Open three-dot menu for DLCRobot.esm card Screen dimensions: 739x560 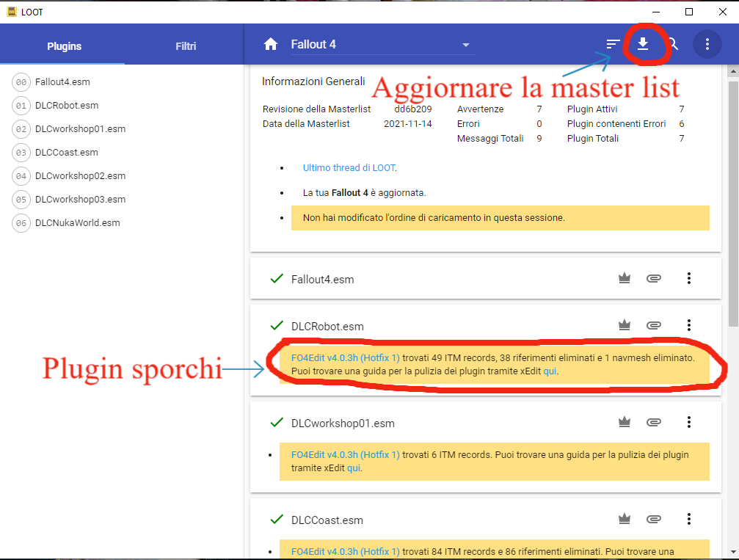click(x=689, y=325)
